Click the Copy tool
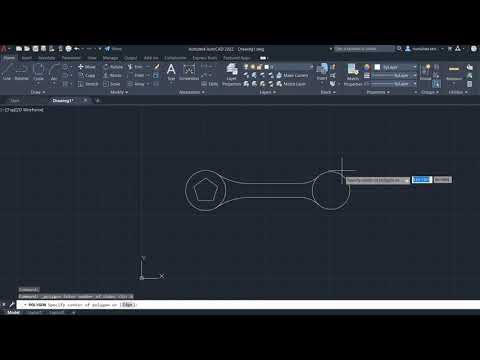Screen dimensions: 480x360 (x=87, y=76)
